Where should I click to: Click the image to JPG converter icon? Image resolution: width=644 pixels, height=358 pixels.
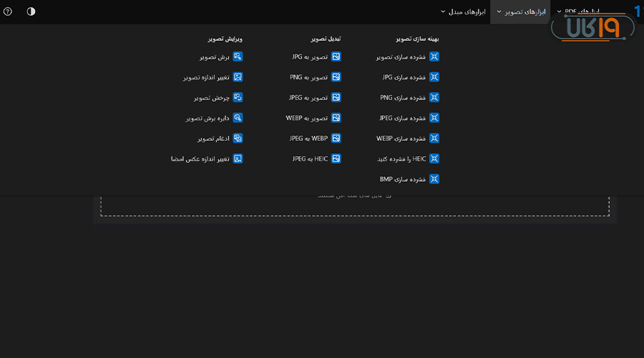coord(336,57)
